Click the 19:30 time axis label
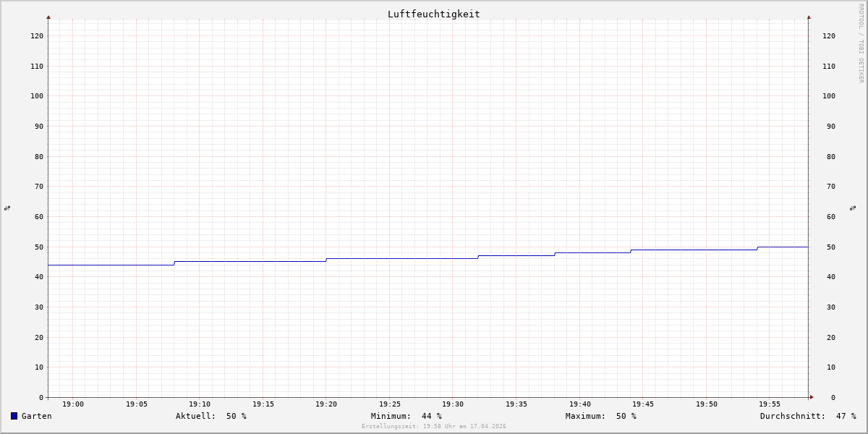The height and width of the screenshot is (434, 868). click(x=453, y=404)
